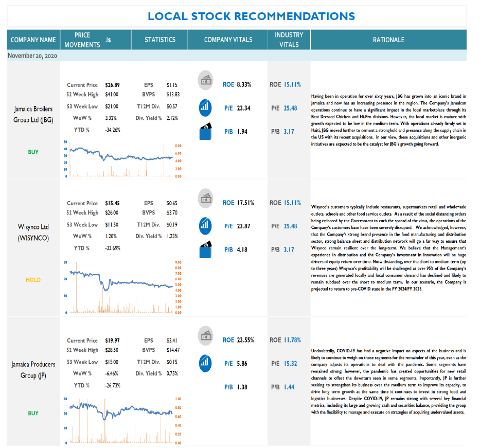The width and height of the screenshot is (480, 448).
Task: Select the cash ROE icon for Wisynco
Action: (x=205, y=199)
